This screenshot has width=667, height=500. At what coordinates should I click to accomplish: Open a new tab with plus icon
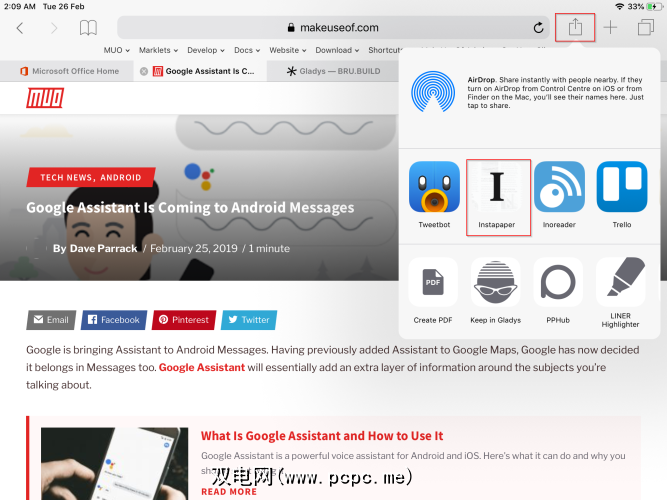click(x=610, y=28)
